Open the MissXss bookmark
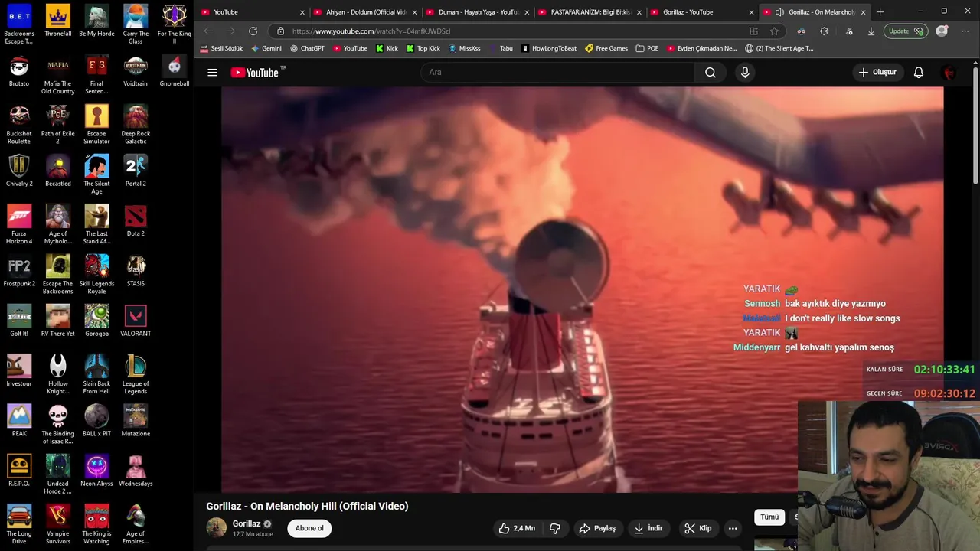The height and width of the screenshot is (551, 980). click(465, 48)
